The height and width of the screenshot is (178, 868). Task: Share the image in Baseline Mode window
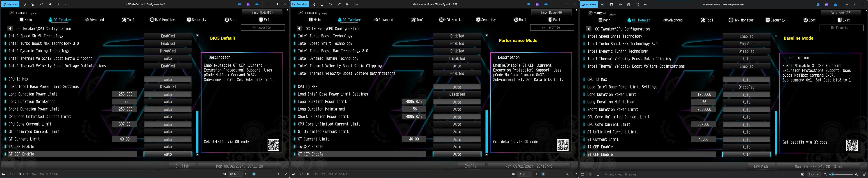point(628,5)
